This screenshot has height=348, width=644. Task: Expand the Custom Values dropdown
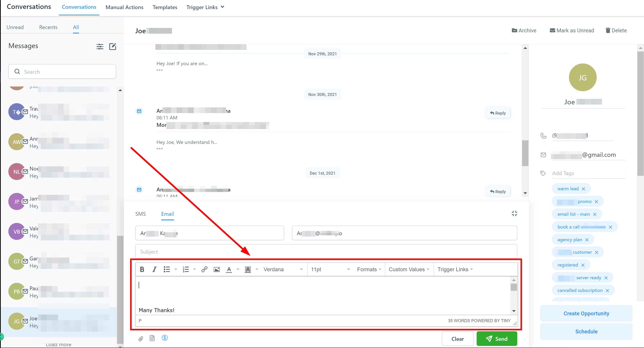409,270
